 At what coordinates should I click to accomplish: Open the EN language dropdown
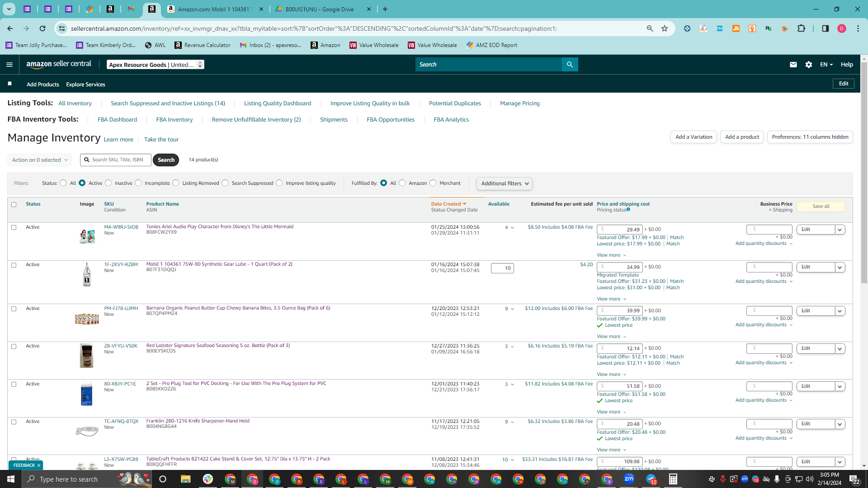tap(826, 65)
